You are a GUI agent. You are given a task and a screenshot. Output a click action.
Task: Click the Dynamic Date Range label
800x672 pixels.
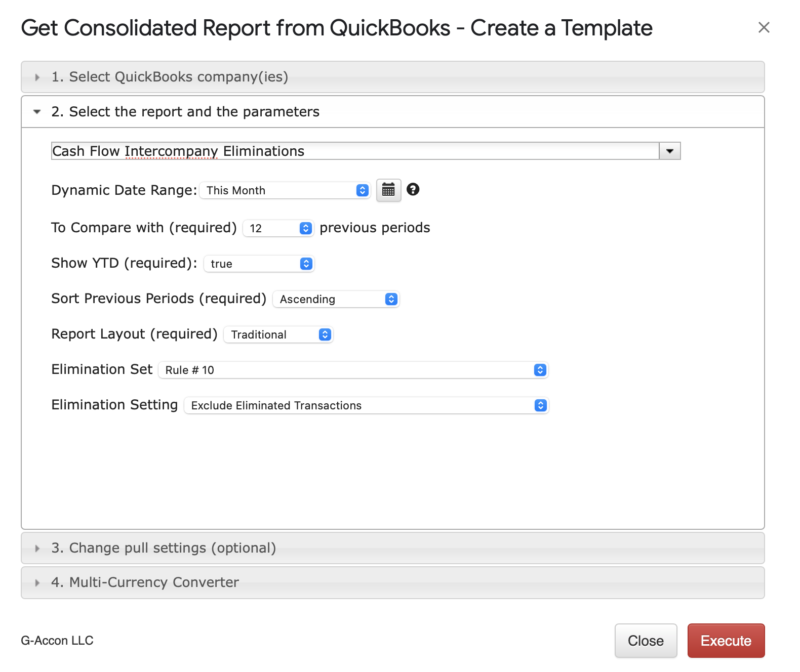[124, 190]
